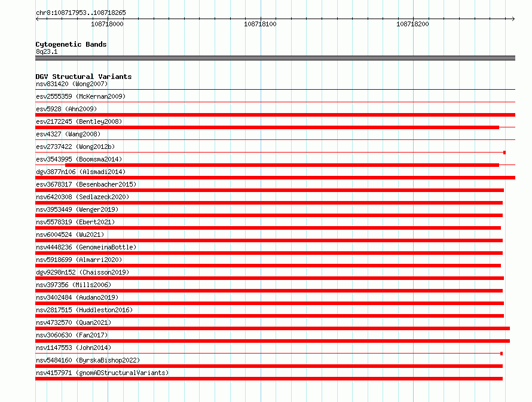Click the thick red bar under esv5928
Screen dimensions: 532x402
(275, 115)
